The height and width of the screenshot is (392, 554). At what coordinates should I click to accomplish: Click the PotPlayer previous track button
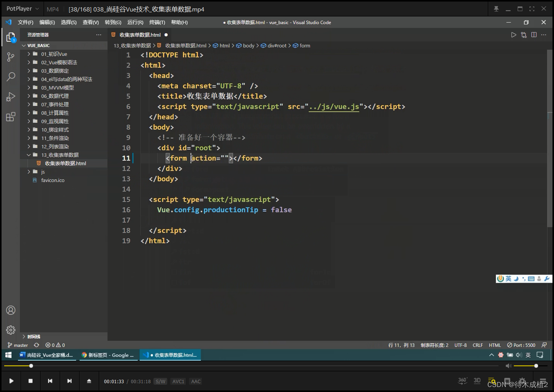click(50, 381)
